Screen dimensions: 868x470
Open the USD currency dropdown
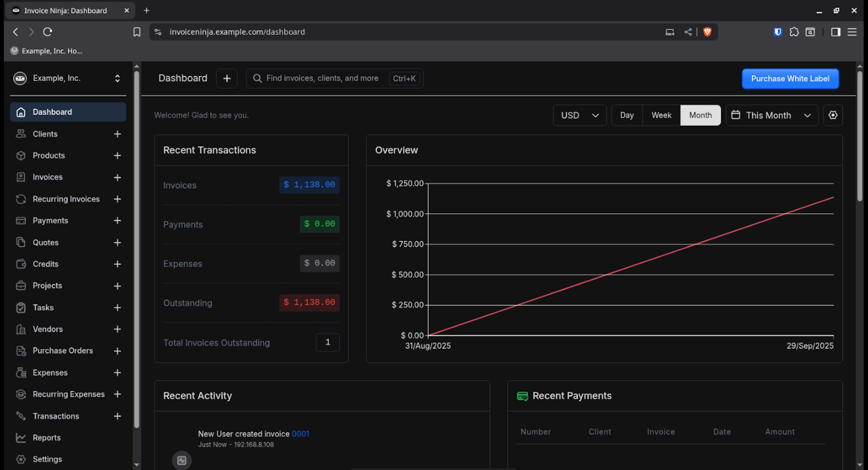[579, 115]
